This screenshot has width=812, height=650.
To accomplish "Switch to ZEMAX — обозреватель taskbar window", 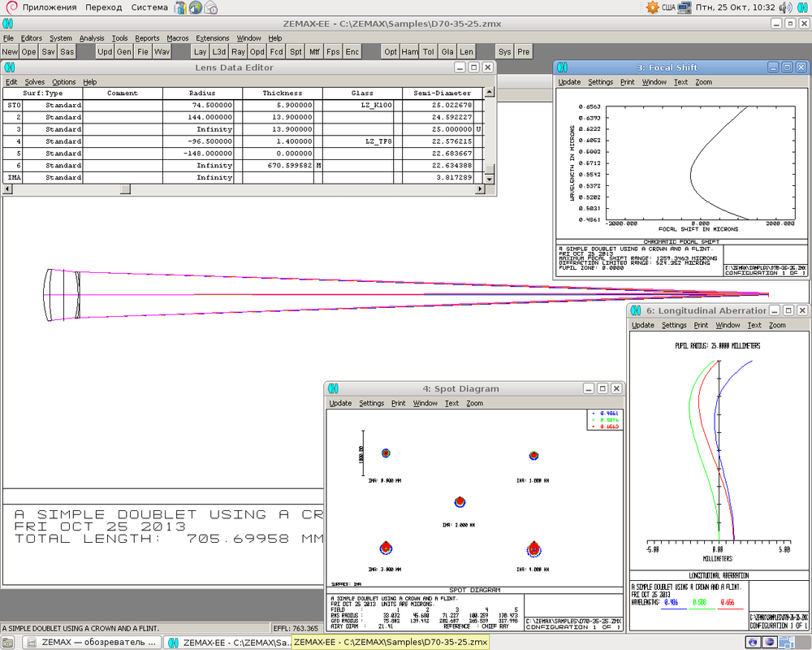I will click(93, 642).
